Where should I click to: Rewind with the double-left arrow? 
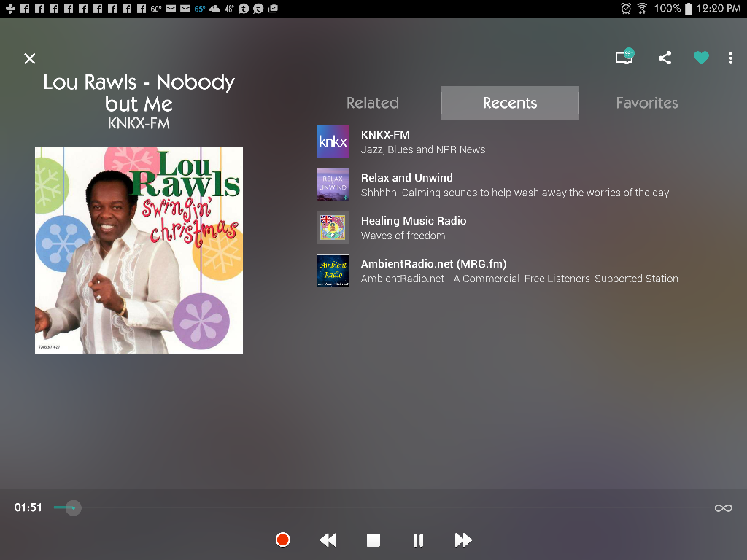click(328, 540)
